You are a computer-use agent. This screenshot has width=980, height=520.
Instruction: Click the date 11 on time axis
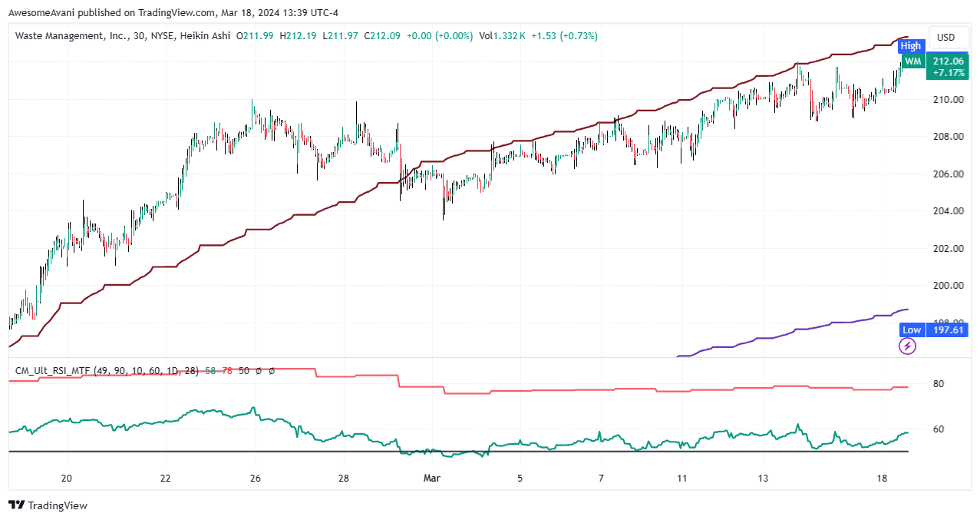pos(681,479)
